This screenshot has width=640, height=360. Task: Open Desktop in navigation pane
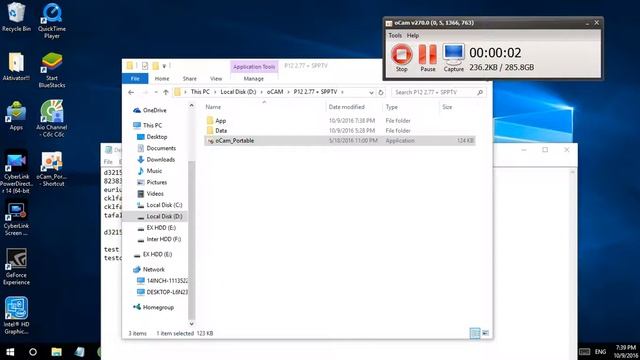tap(152, 137)
